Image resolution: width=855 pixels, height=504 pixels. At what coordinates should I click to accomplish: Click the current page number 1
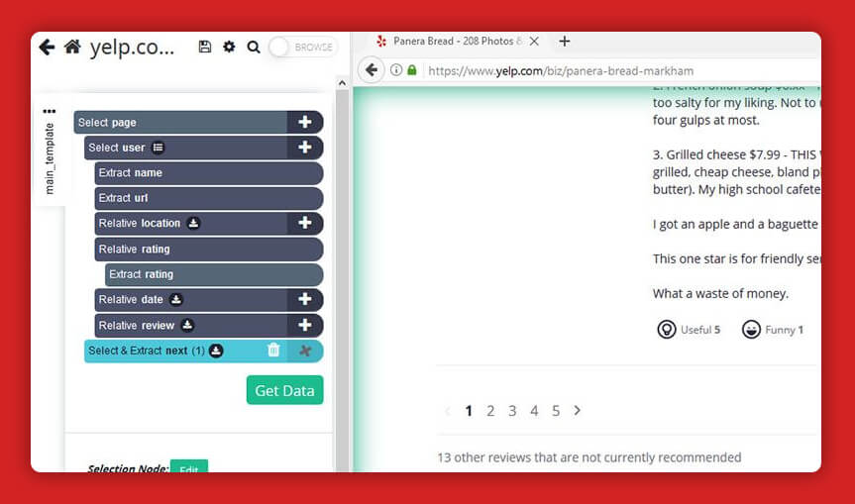coord(469,411)
